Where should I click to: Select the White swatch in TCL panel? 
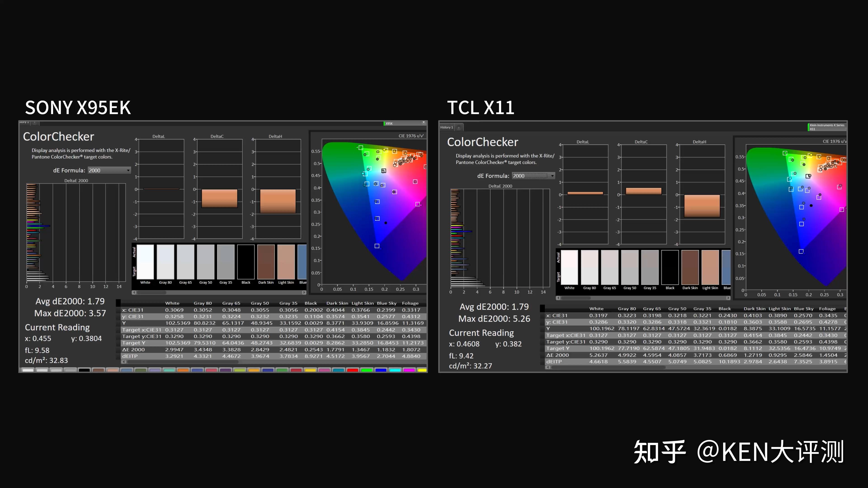(569, 267)
